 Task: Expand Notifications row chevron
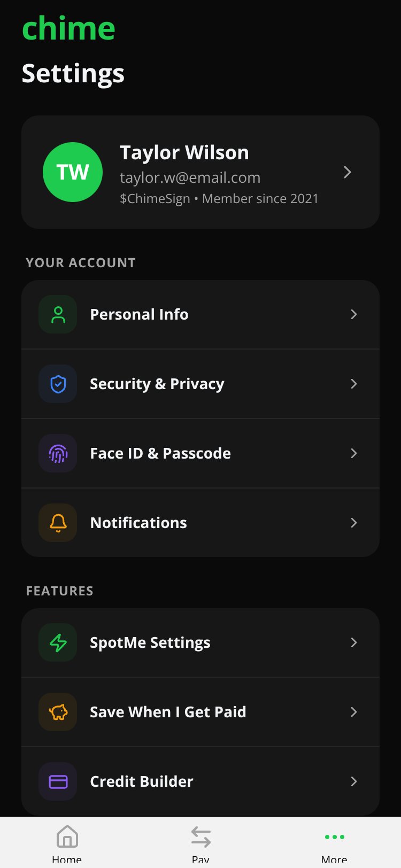tap(353, 523)
